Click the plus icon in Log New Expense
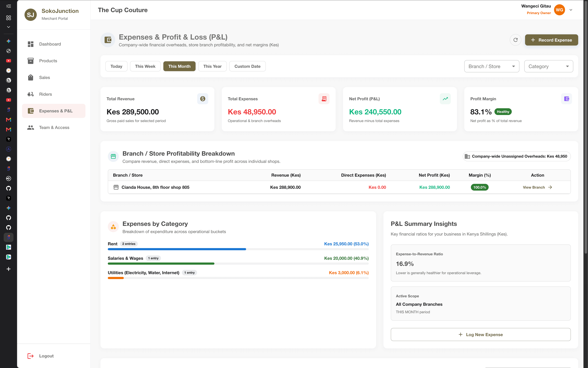Image resolution: width=588 pixels, height=368 pixels. pyautogui.click(x=460, y=334)
